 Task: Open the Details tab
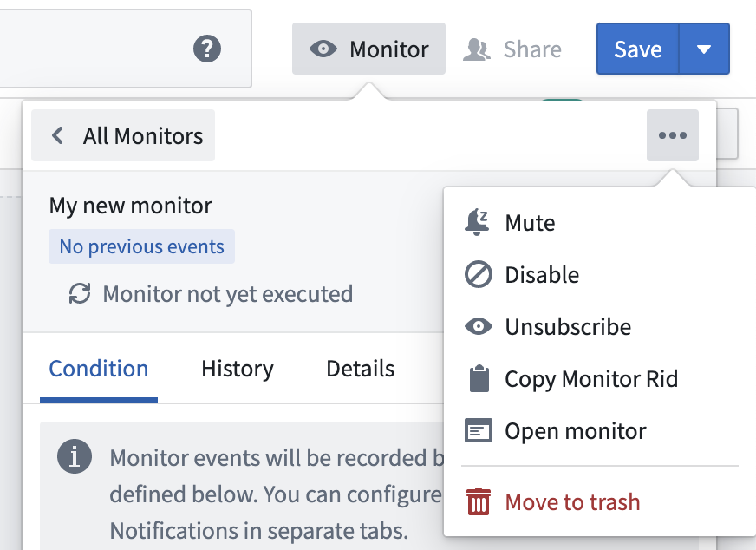pos(360,369)
